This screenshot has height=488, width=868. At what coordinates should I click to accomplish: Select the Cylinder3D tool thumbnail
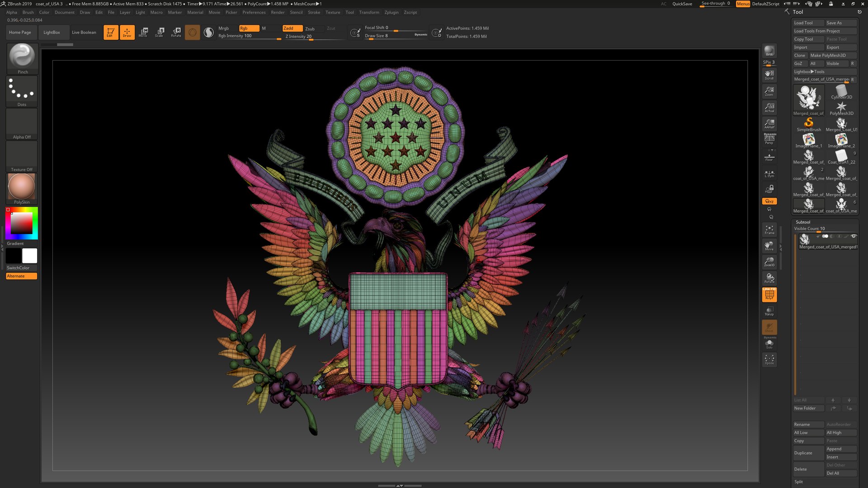tap(841, 92)
